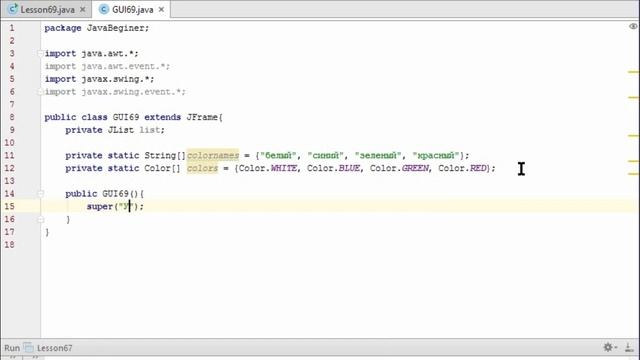Image resolution: width=640 pixels, height=360 pixels.
Task: Close the GUI69.java tab
Action: [x=161, y=9]
